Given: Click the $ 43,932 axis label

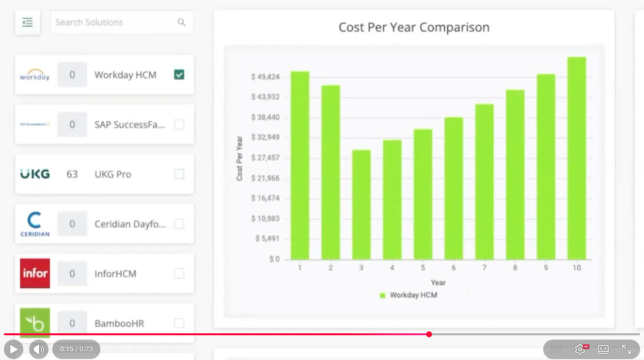Looking at the screenshot, I should coord(266,97).
